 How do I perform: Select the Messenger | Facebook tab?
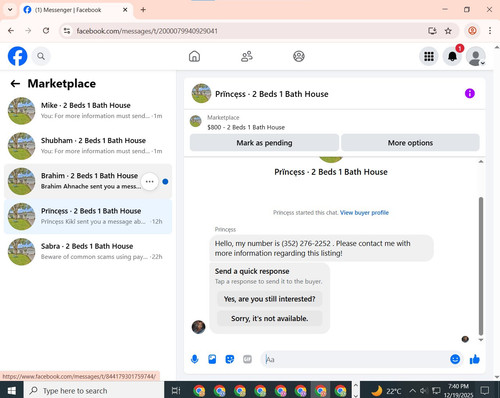(x=76, y=10)
